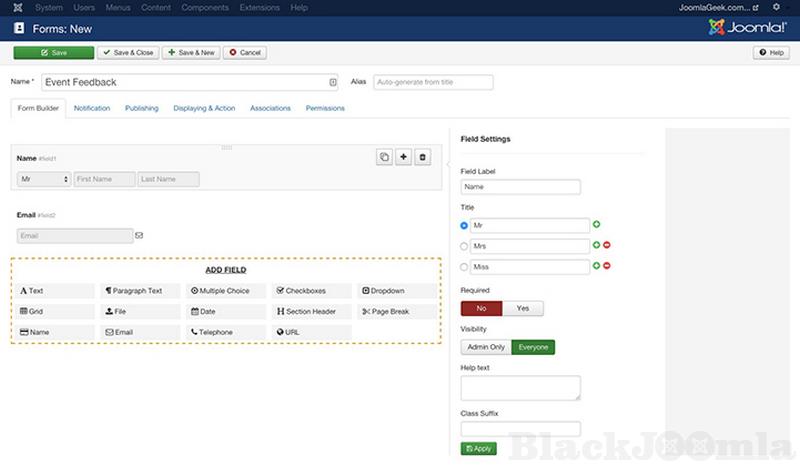
Task: Set Required toggle to Yes
Action: click(523, 308)
